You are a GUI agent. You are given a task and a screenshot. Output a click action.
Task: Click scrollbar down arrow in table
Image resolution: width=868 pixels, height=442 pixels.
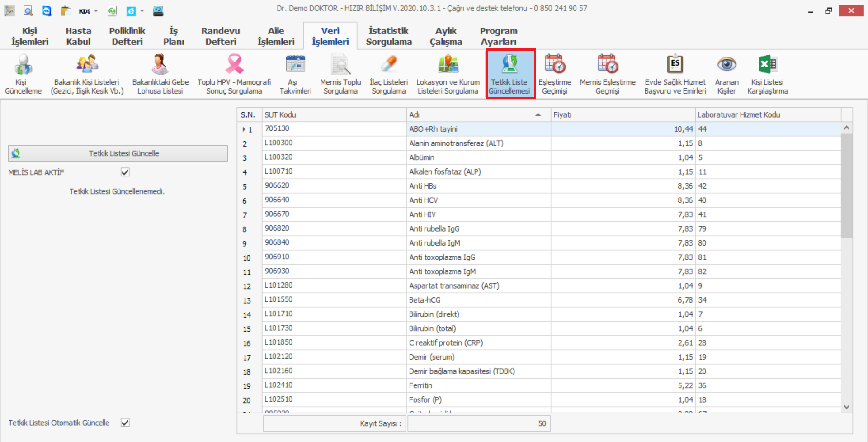[847, 407]
